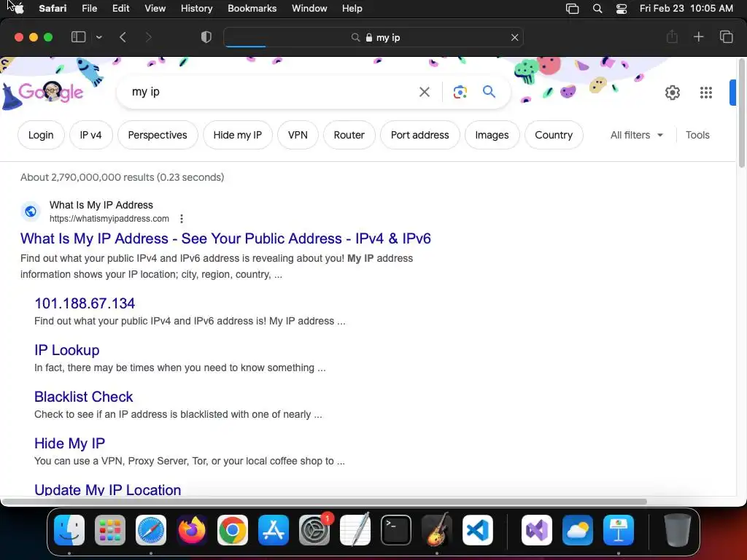
Task: Click the What Is My IP Address favicon
Action: tap(31, 211)
